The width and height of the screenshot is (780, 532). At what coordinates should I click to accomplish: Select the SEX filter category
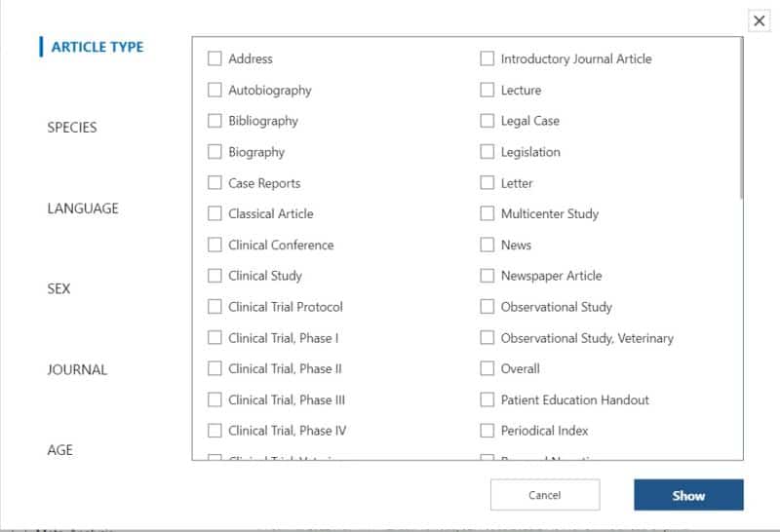[59, 289]
